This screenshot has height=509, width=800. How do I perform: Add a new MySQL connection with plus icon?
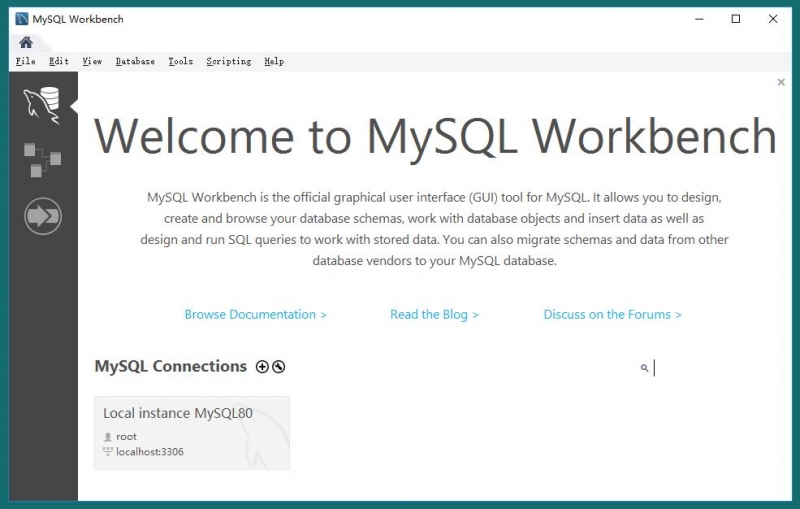(262, 367)
